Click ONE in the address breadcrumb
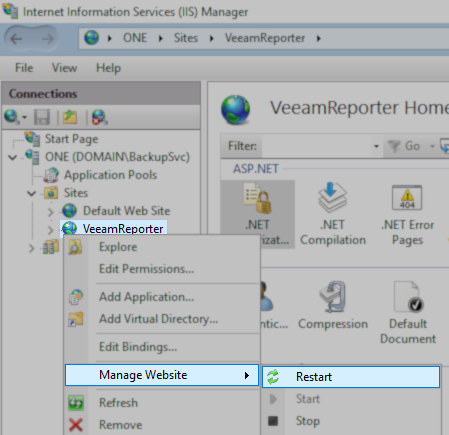449x435 pixels. point(135,38)
